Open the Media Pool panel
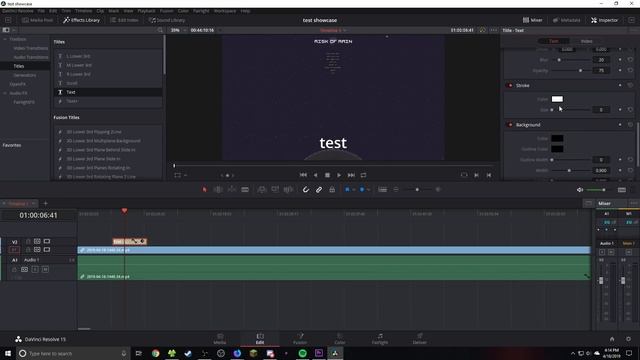 37,20
